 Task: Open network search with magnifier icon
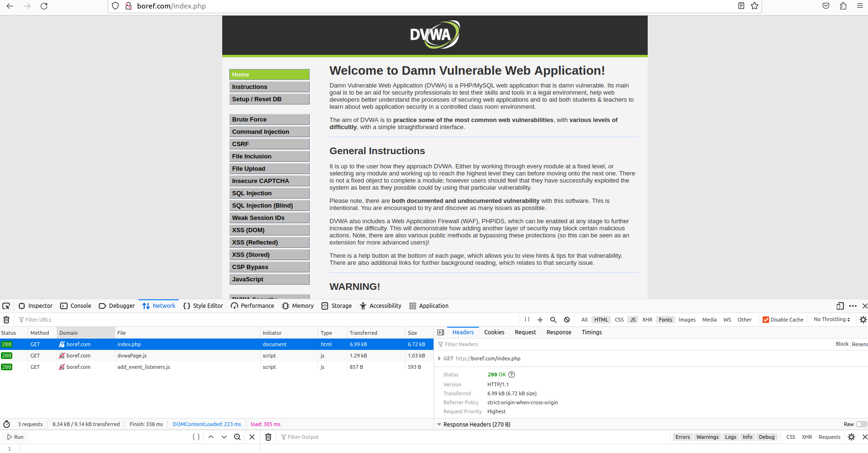tap(553, 320)
